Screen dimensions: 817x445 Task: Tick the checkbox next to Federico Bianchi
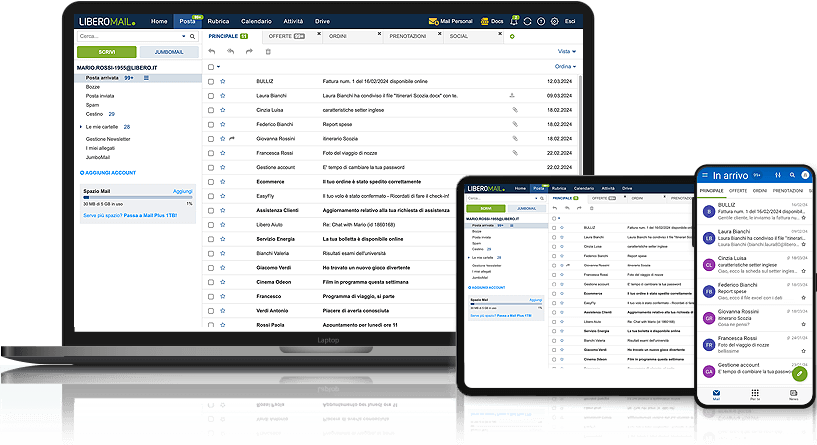tap(211, 124)
